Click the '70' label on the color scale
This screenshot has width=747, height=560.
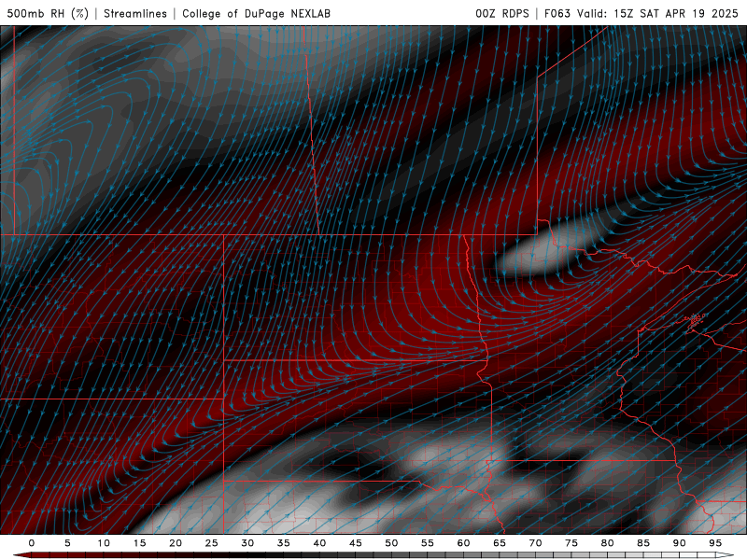pyautogui.click(x=535, y=543)
